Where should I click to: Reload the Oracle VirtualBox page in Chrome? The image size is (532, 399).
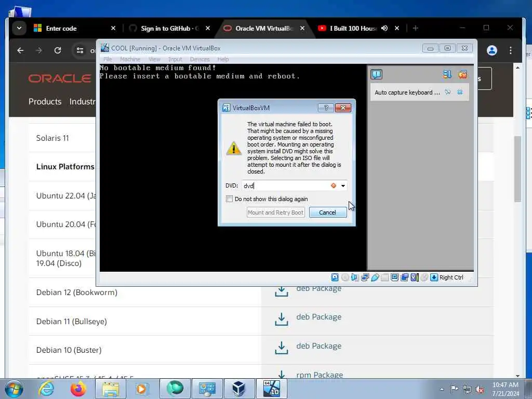click(x=58, y=50)
